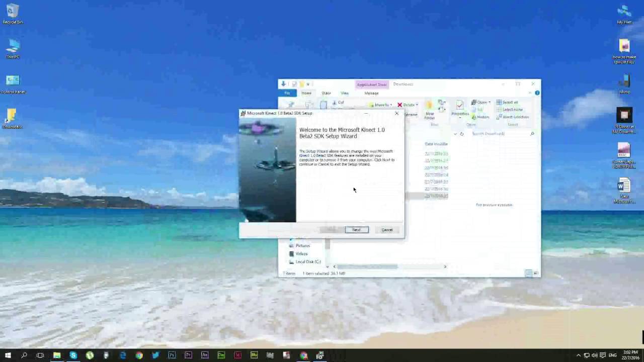The height and width of the screenshot is (362, 644).
Task: Click the taskbar search magnifier
Action: tap(24, 355)
